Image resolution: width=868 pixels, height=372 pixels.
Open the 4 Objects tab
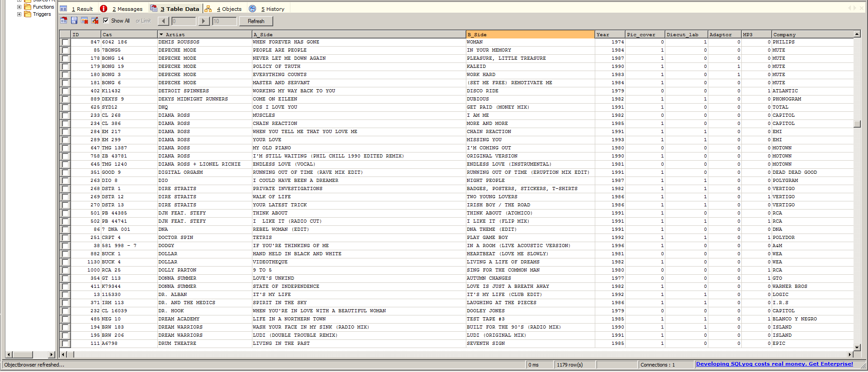223,9
